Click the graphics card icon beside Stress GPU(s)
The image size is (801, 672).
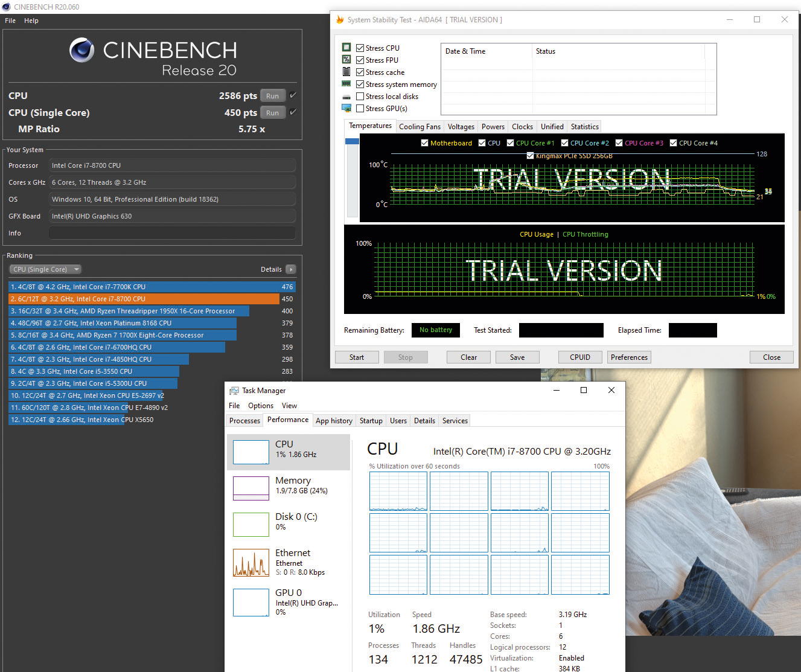pyautogui.click(x=346, y=108)
